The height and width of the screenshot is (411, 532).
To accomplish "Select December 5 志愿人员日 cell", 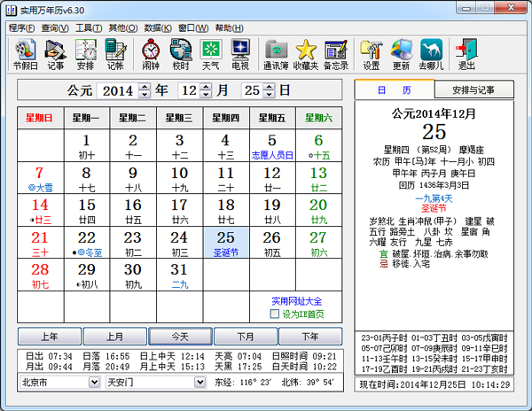I will pos(272,145).
